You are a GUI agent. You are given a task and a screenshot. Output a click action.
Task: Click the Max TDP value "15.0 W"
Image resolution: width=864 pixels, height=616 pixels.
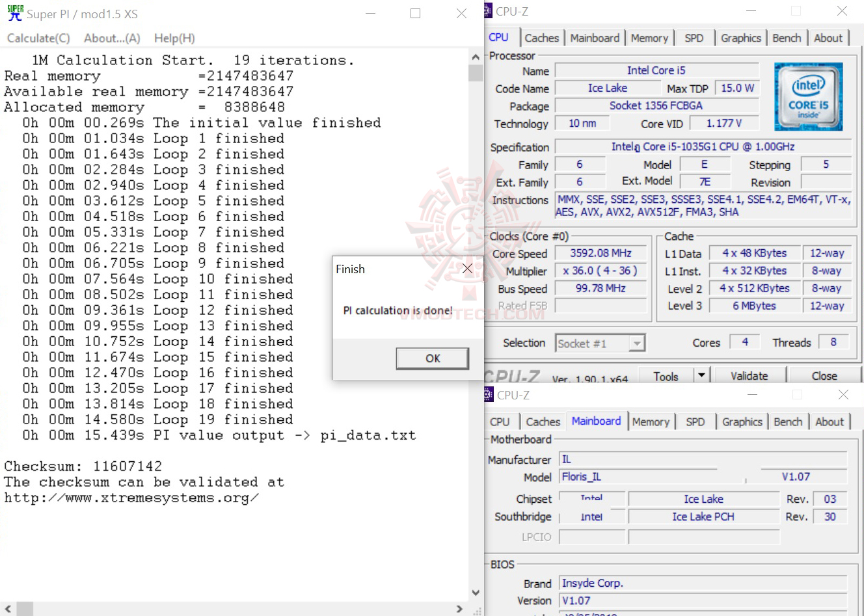[738, 88]
